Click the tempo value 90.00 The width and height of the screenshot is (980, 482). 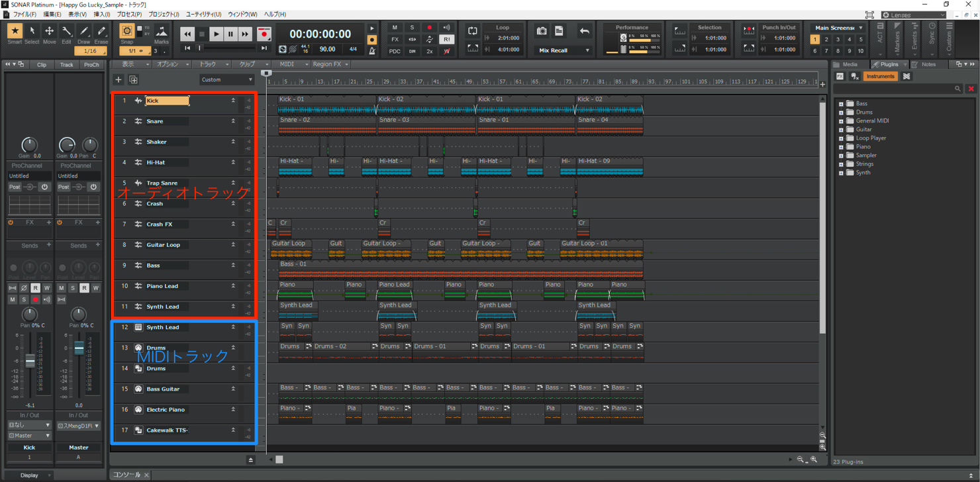(327, 49)
